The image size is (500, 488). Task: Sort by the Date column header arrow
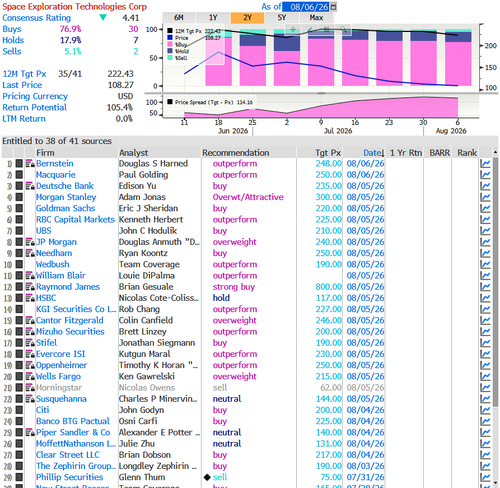click(383, 153)
